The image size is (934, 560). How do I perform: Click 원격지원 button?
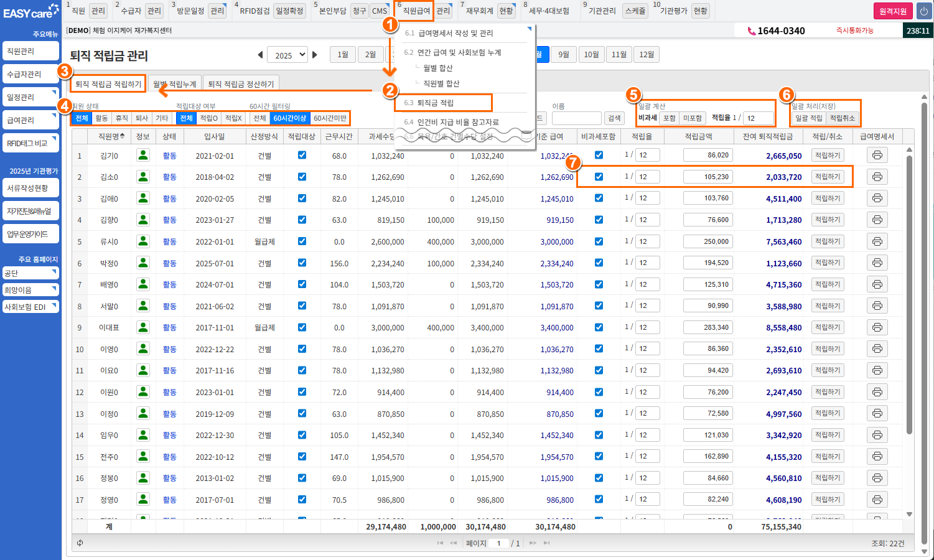(x=893, y=11)
